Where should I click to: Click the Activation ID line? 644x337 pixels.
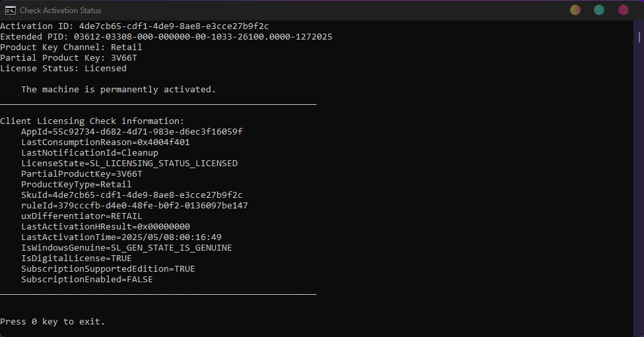pos(134,26)
